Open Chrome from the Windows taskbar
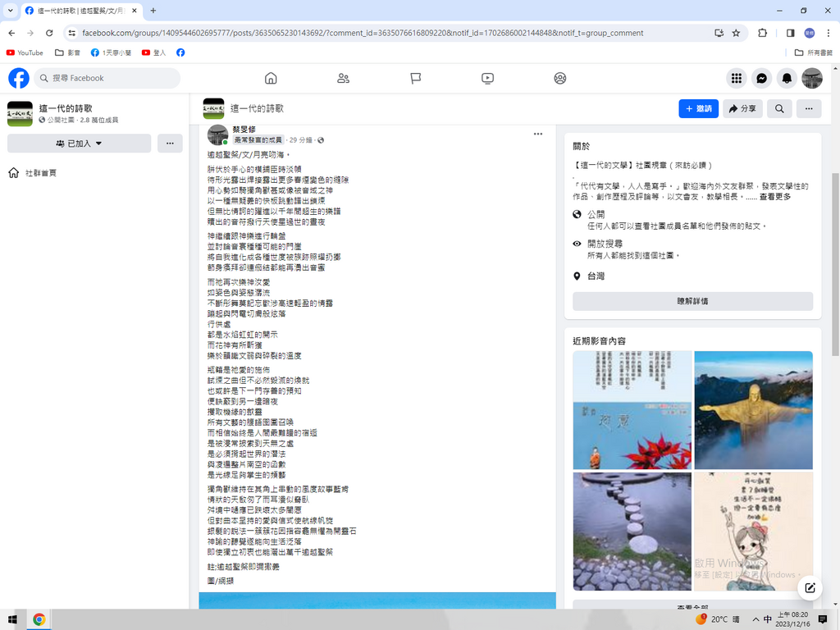The width and height of the screenshot is (840, 630). click(x=39, y=619)
